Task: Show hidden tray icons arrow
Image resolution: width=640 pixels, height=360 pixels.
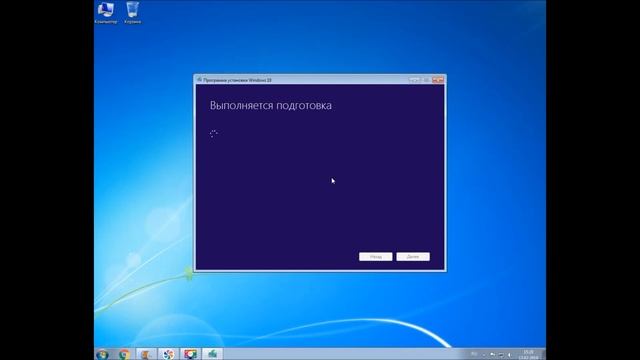Action: click(x=484, y=355)
